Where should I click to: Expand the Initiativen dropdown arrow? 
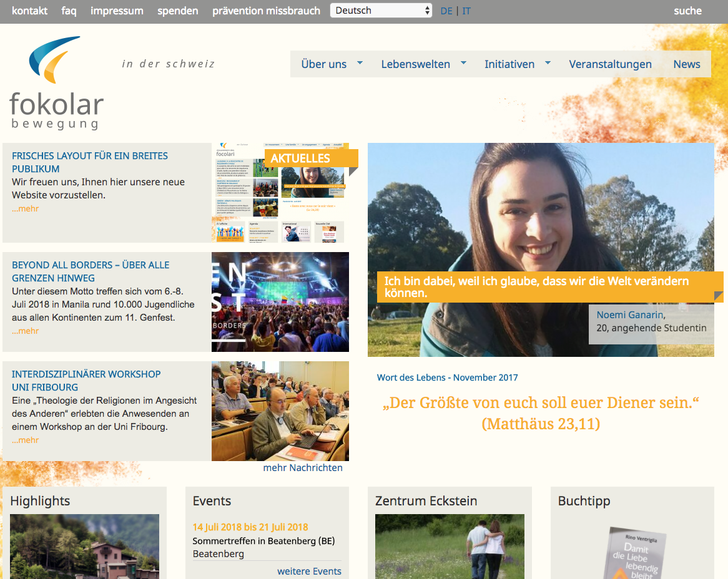click(548, 62)
